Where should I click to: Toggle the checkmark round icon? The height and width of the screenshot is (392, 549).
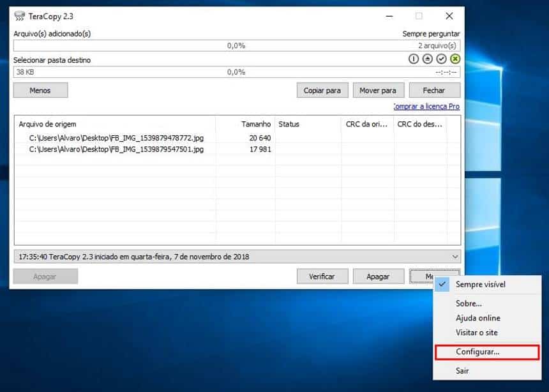click(441, 59)
